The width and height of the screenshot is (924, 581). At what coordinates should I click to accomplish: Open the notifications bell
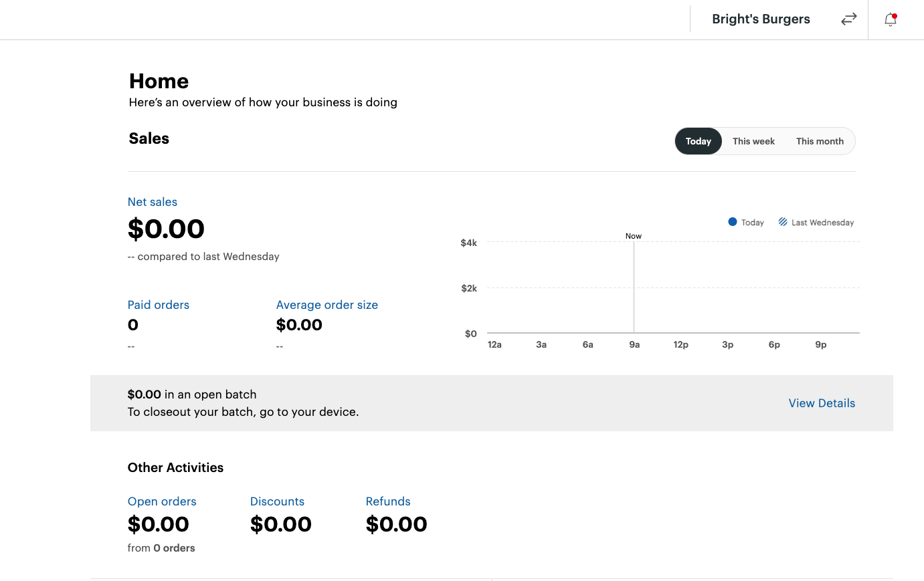(x=889, y=20)
